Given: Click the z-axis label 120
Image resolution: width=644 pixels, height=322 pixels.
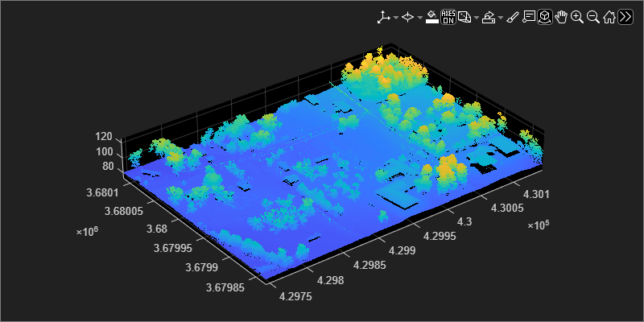Looking at the screenshot, I should click(x=104, y=137).
